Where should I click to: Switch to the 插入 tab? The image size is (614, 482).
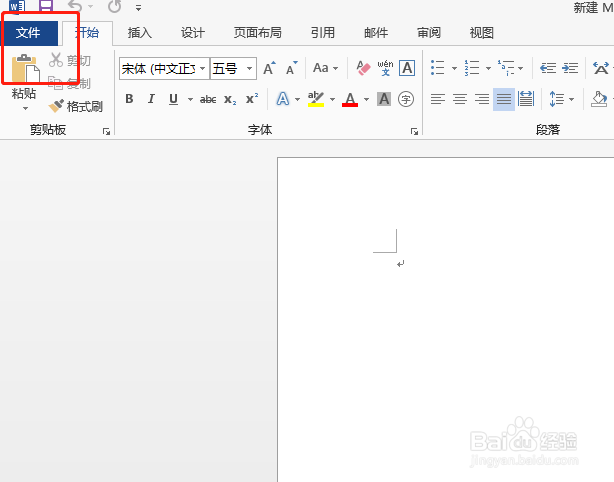click(x=140, y=33)
